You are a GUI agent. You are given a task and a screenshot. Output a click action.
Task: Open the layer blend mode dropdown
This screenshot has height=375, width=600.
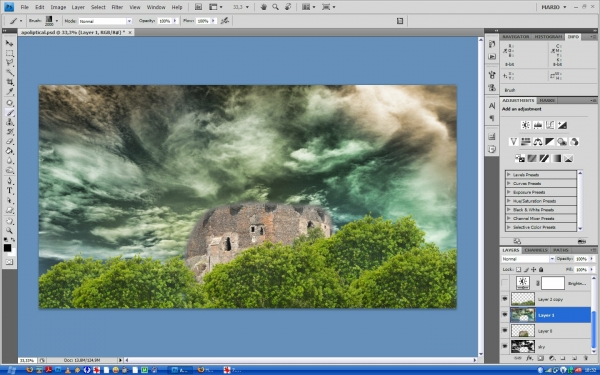pos(528,259)
